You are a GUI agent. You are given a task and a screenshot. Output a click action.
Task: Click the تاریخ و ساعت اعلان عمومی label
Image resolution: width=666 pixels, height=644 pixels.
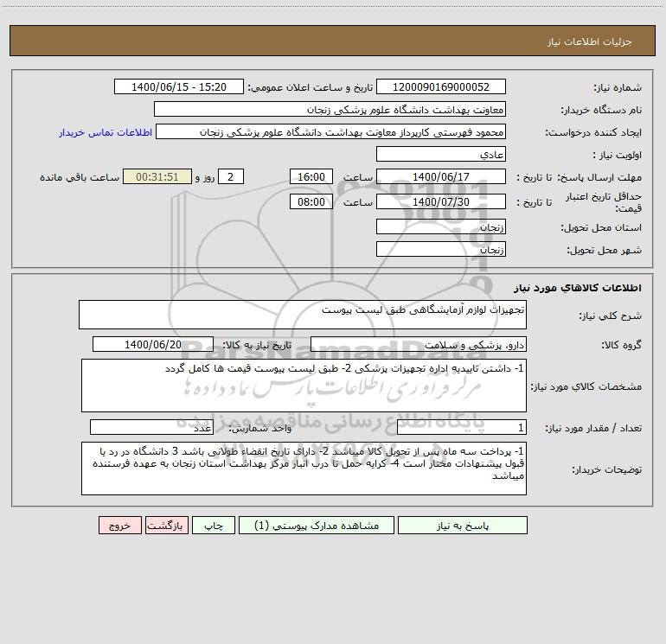point(310,87)
